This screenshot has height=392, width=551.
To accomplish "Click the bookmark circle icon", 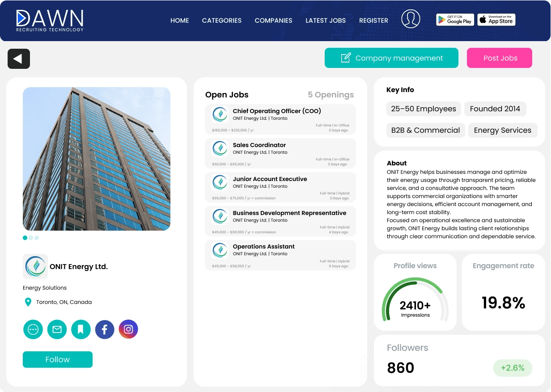I will pyautogui.click(x=81, y=329).
